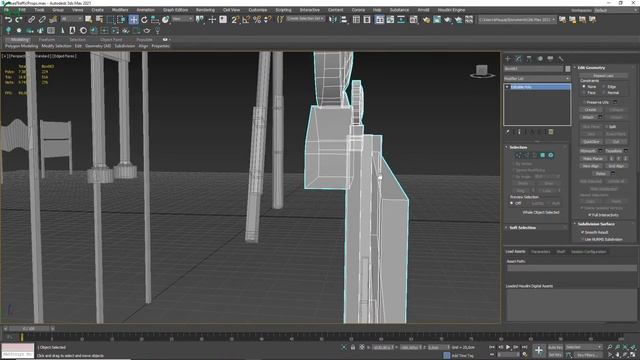Click the Asset Path input field

(571, 268)
